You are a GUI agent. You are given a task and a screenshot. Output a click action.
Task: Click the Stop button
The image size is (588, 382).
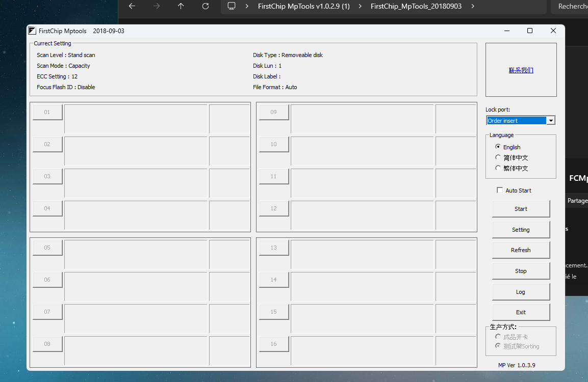coord(521,271)
